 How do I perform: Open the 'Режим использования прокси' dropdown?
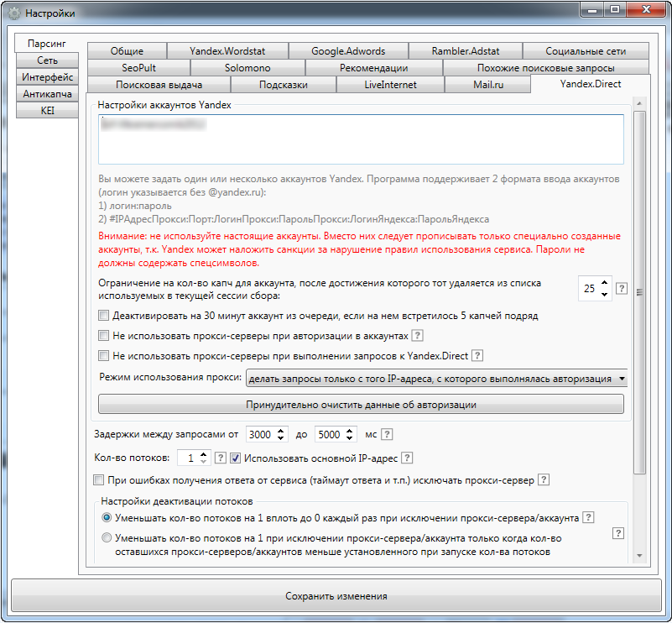[436, 379]
